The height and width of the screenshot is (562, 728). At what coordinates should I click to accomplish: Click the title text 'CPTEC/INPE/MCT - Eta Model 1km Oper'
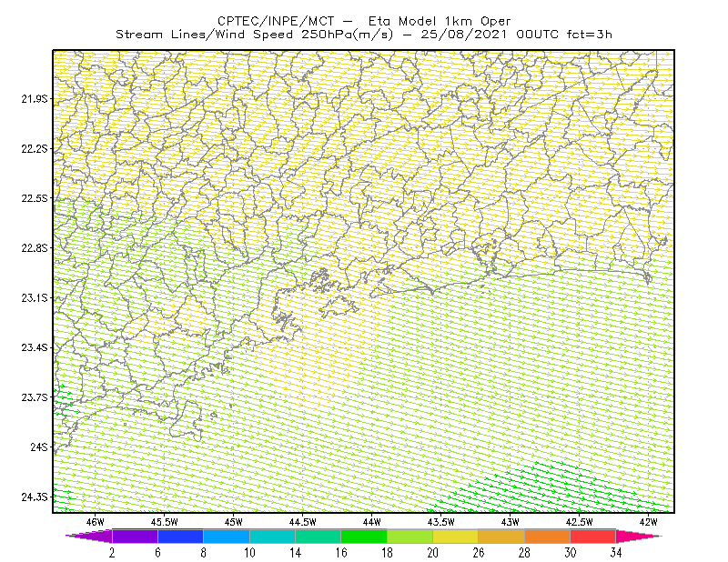coord(365,21)
